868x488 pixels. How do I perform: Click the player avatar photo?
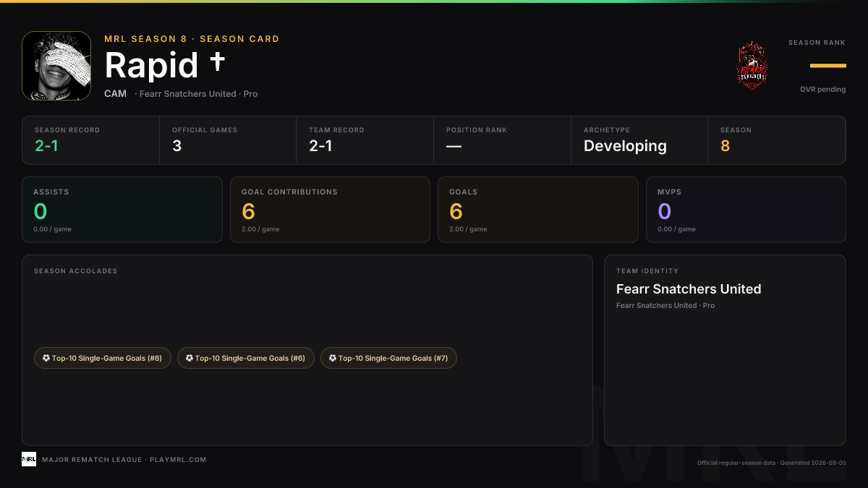56,66
